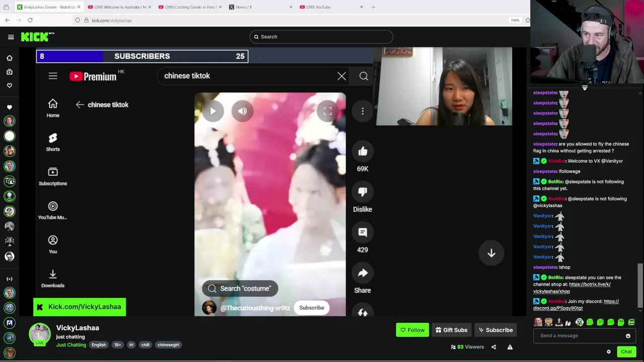Report stream with warning triangle icon
This screenshot has height=362, width=644.
(510, 347)
